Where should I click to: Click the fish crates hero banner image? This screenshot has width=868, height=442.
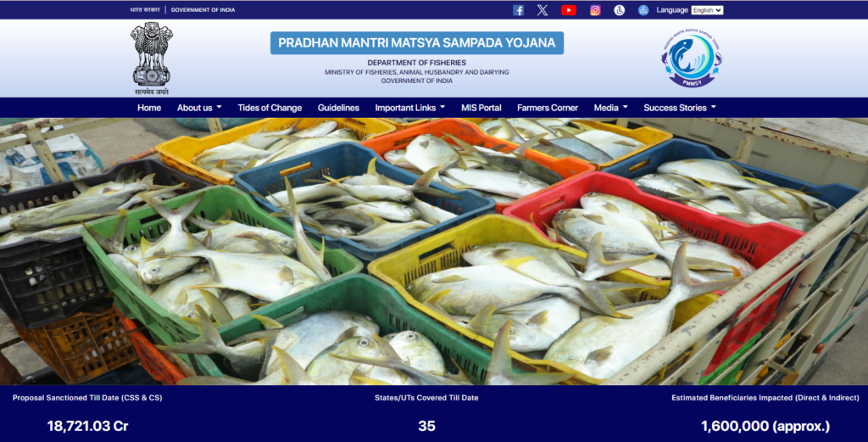[434, 251]
